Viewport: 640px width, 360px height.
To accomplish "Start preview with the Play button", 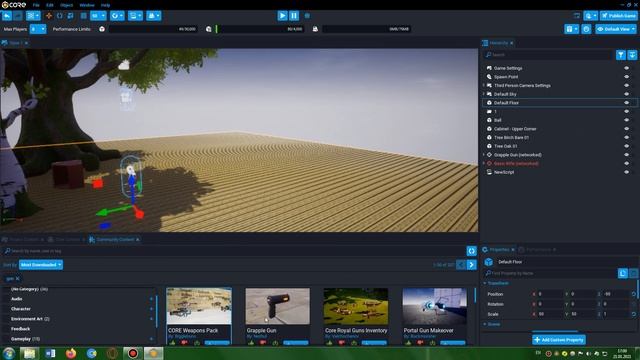I will click(282, 16).
